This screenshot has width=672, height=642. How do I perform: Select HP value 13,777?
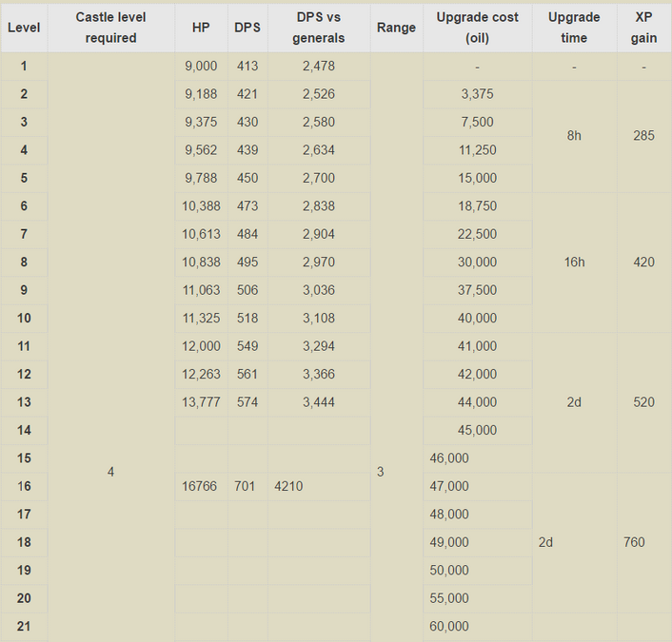(201, 402)
